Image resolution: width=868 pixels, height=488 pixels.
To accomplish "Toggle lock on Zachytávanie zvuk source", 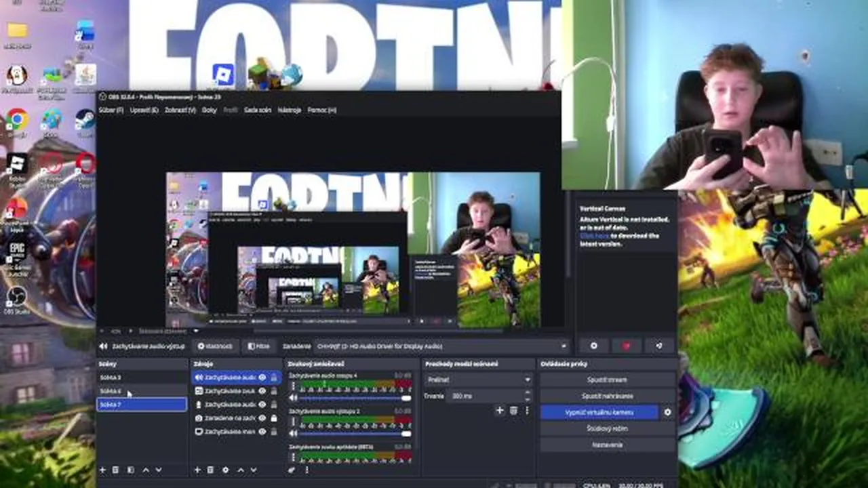I will tap(274, 391).
